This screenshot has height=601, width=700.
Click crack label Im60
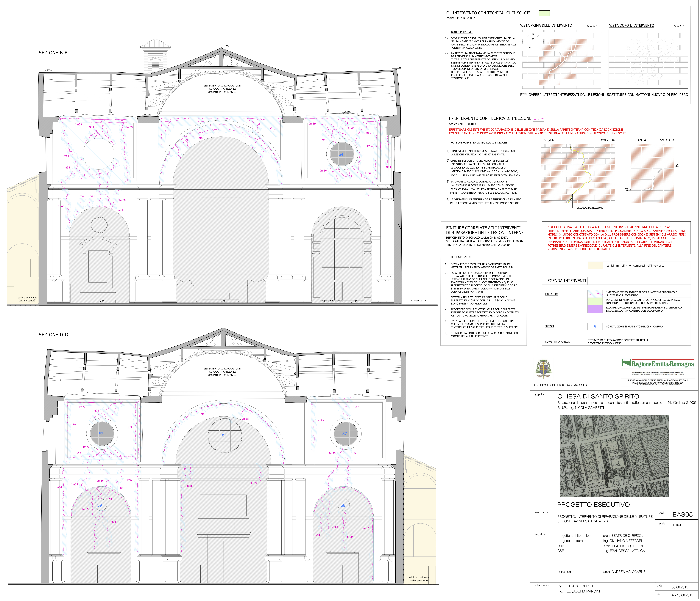pos(351,128)
